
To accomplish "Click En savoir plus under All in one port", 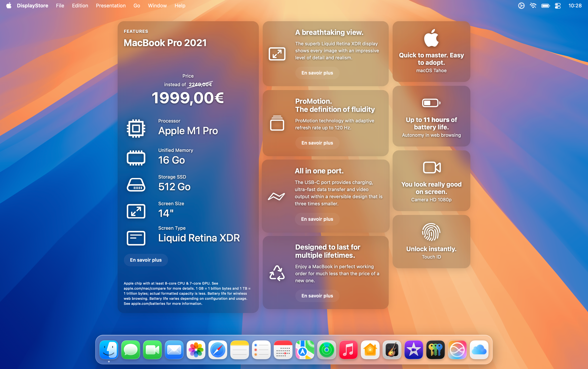I will [x=317, y=219].
